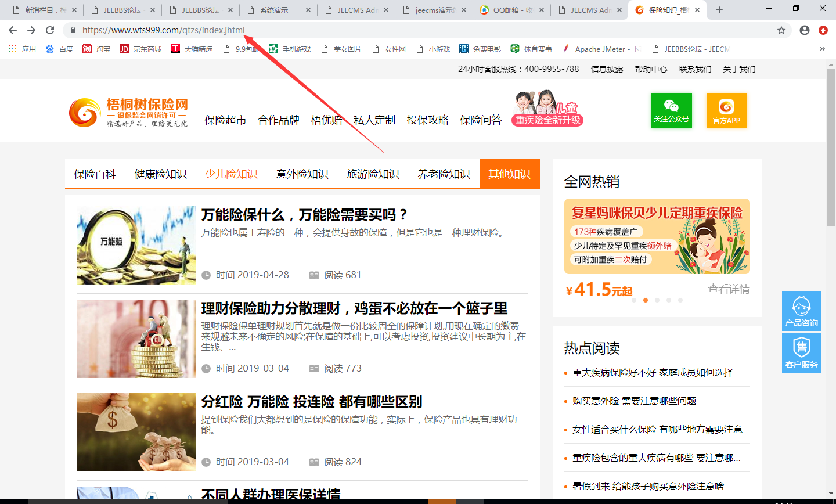This screenshot has width=836, height=504.
Task: Go back to the previous page
Action: coord(13,30)
